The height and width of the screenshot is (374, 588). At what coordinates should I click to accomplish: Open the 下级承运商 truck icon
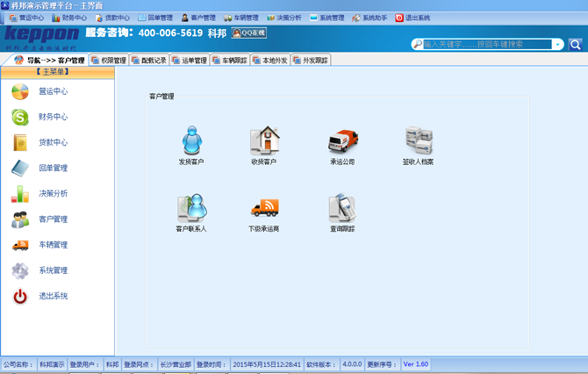(265, 208)
